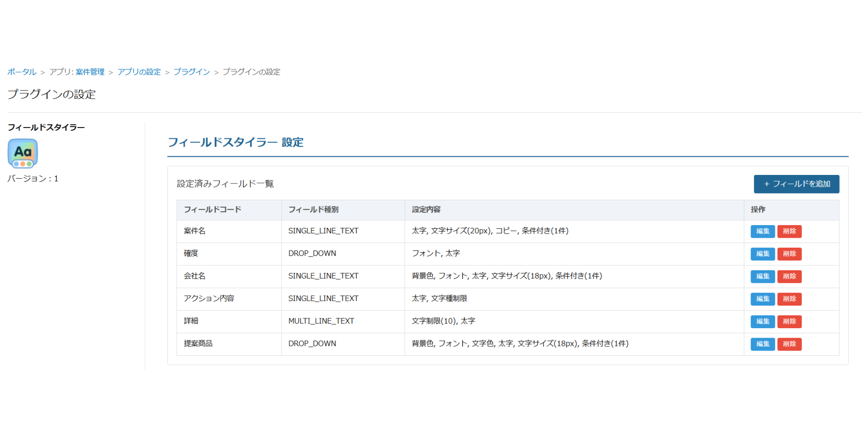Edit the アクション内容 field row
The image size is (868, 434).
click(x=762, y=299)
